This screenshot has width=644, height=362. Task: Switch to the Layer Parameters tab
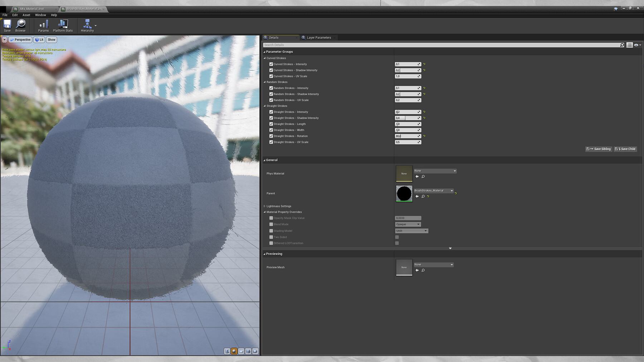click(x=318, y=38)
